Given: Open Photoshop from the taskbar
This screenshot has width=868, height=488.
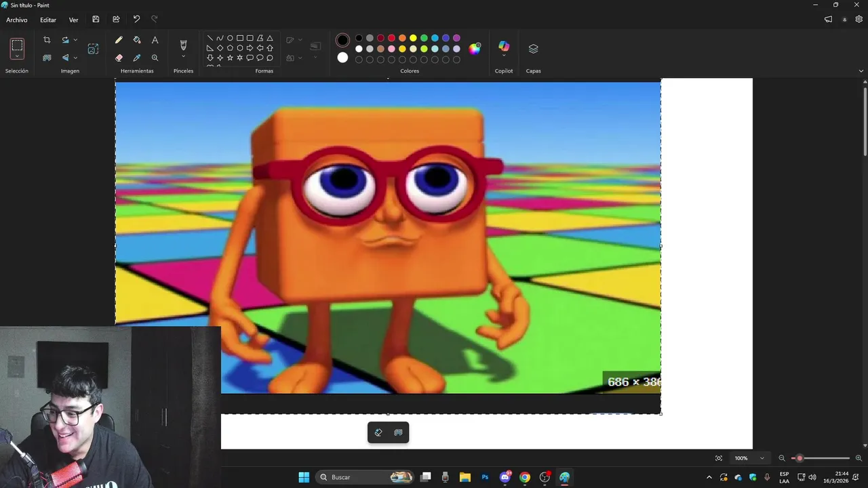Looking at the screenshot, I should (485, 477).
